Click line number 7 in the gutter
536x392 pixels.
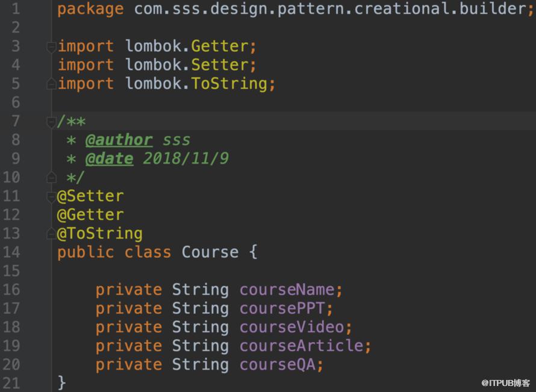click(16, 121)
